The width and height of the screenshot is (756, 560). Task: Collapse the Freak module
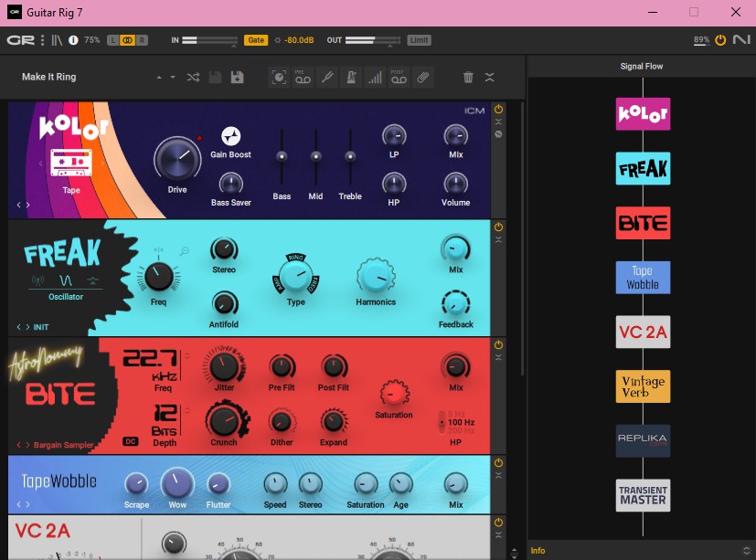(498, 239)
